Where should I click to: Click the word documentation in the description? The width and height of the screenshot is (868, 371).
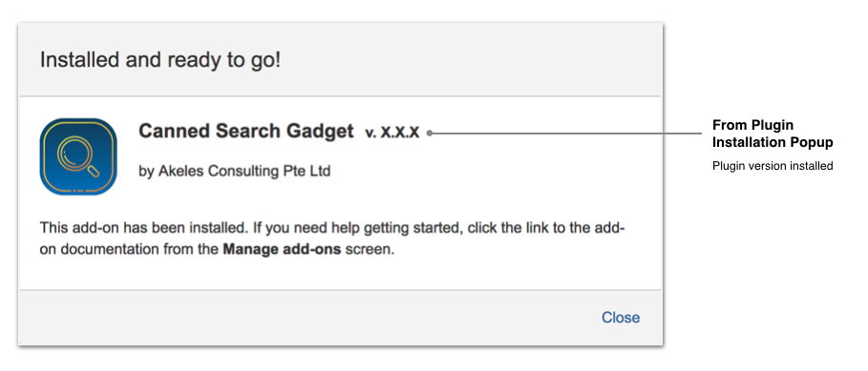click(x=110, y=249)
